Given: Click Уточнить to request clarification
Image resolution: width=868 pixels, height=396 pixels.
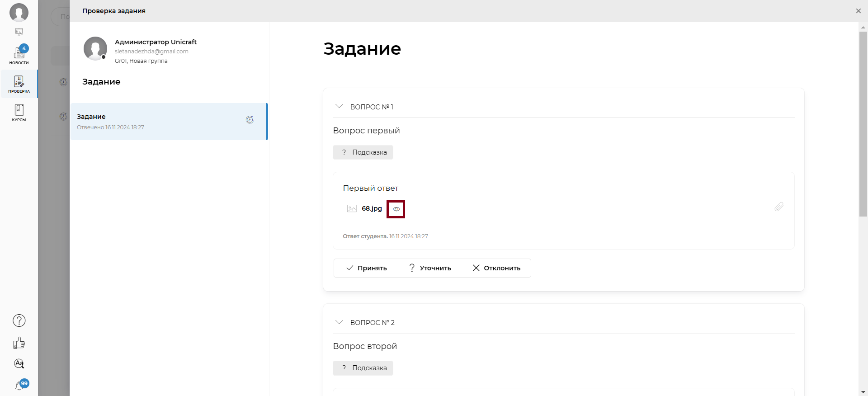Looking at the screenshot, I should click(429, 268).
